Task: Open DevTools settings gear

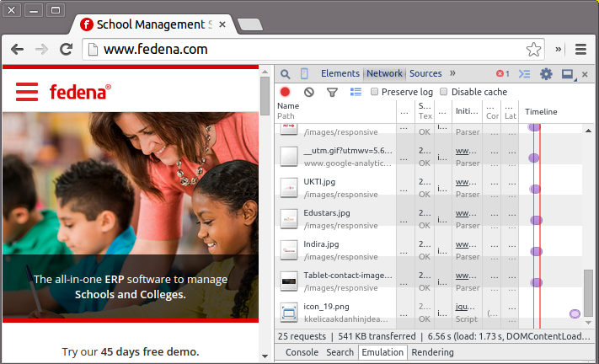Action: (546, 74)
